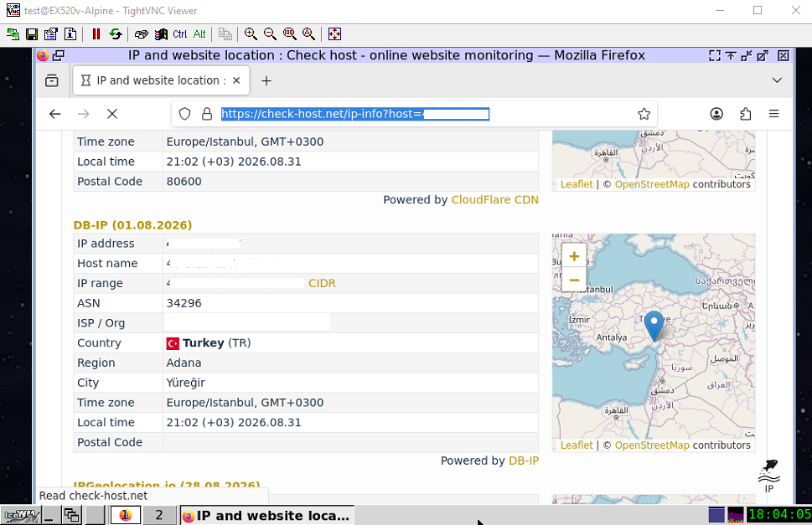
Task: Open OpenStreetMap link on the top map
Action: (652, 184)
